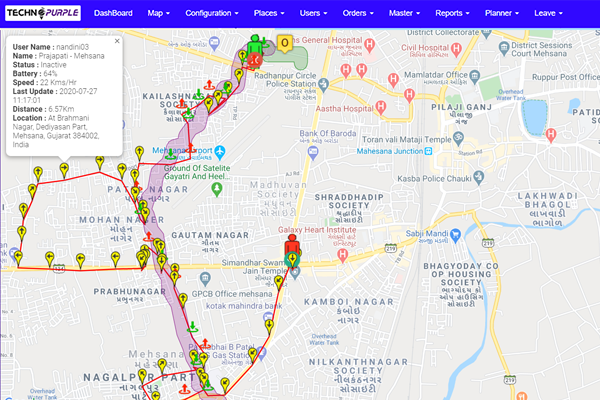
Task: Select the Mamlatdar Office marker icon
Action: pyautogui.click(x=474, y=76)
